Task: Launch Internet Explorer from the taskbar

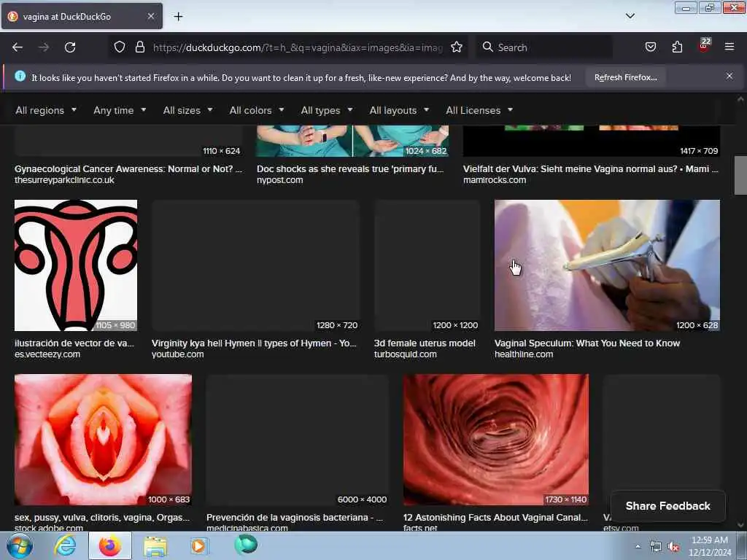Action: pos(65,546)
